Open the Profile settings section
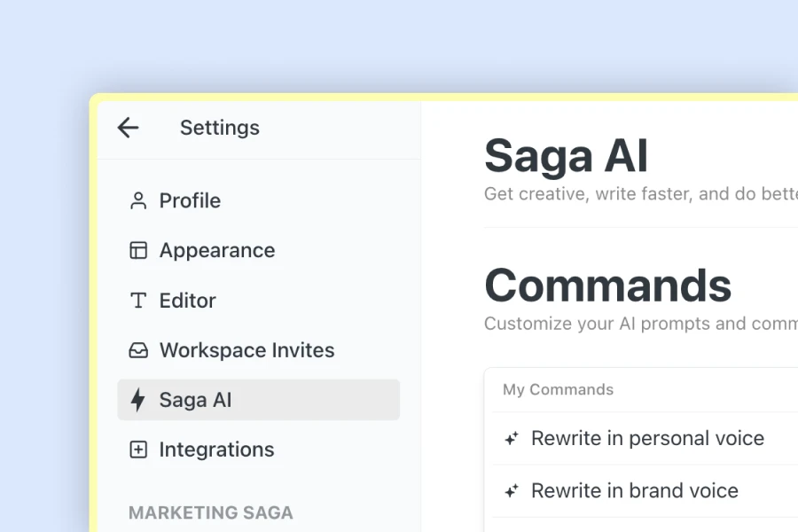The height and width of the screenshot is (532, 798). coord(189,200)
